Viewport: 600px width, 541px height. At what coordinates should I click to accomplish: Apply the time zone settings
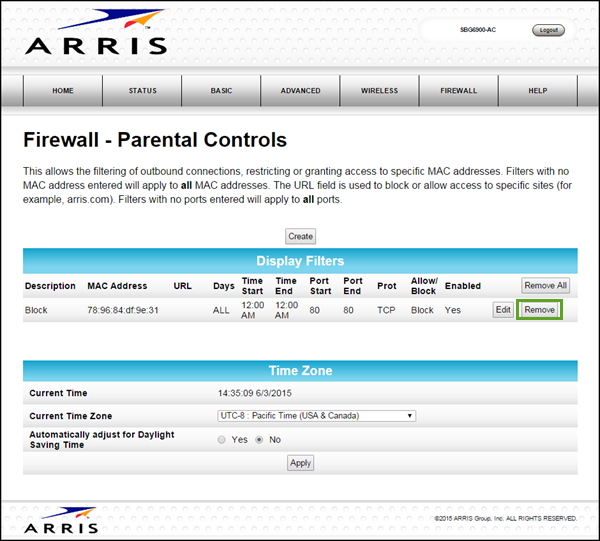click(300, 463)
